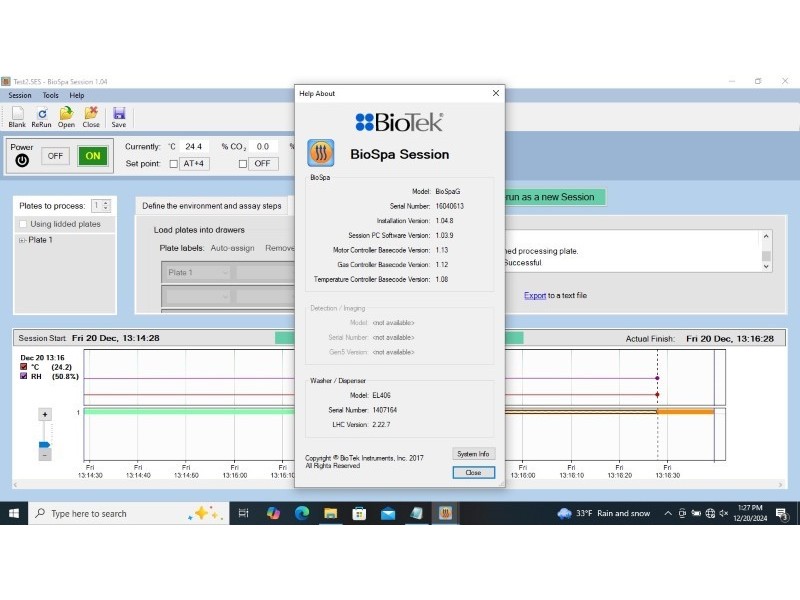Viewport: 800px width, 600px height.
Task: Click the Export to text file link
Action: [535, 295]
